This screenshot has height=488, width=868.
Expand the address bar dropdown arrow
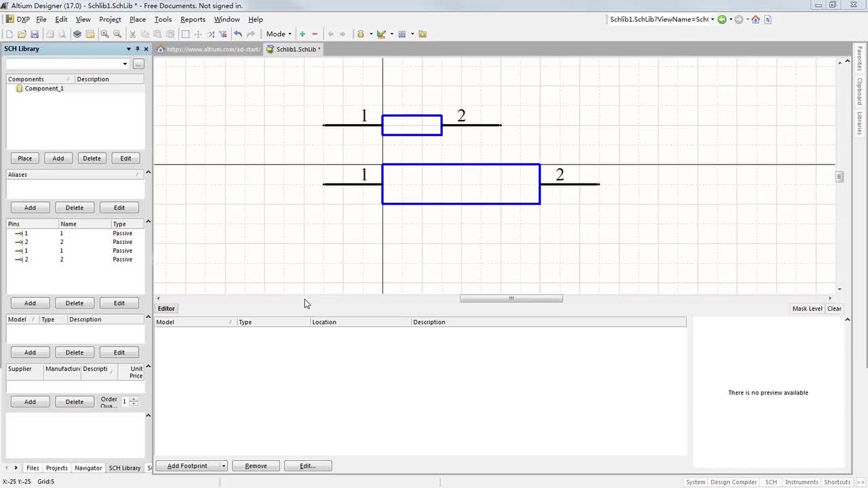click(713, 20)
